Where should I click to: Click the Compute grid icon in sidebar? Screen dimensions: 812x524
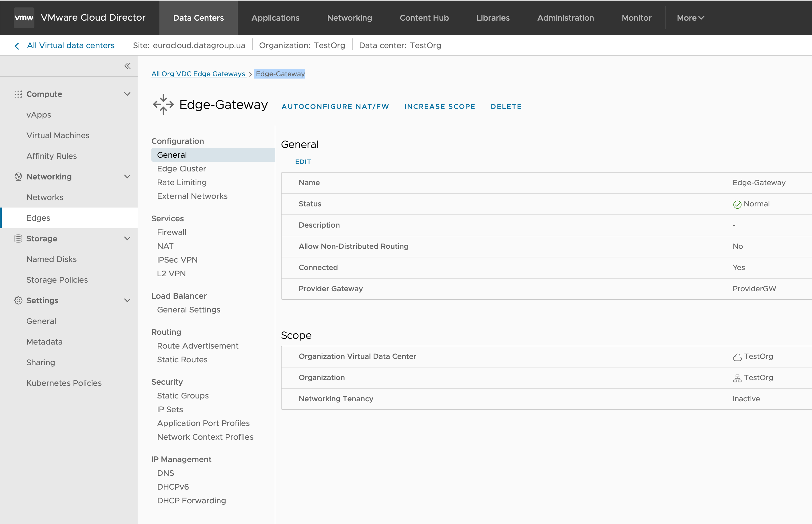point(18,94)
